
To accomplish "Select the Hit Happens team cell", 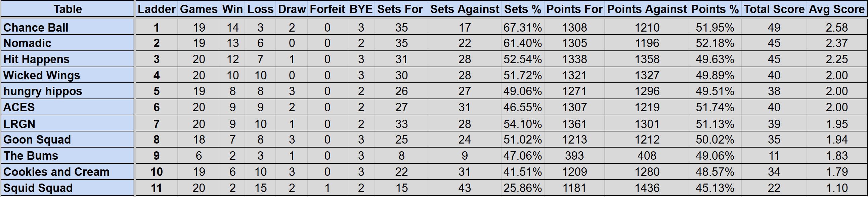I will 36,60.
